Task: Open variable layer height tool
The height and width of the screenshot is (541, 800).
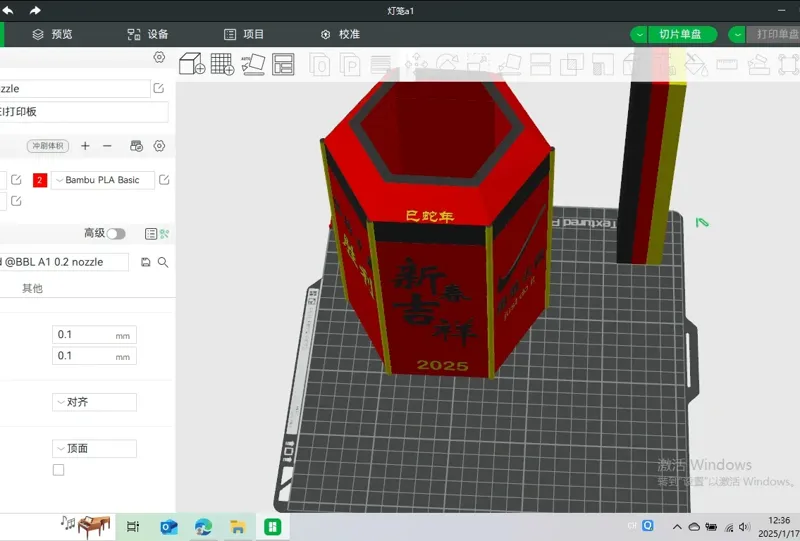Action: click(381, 65)
